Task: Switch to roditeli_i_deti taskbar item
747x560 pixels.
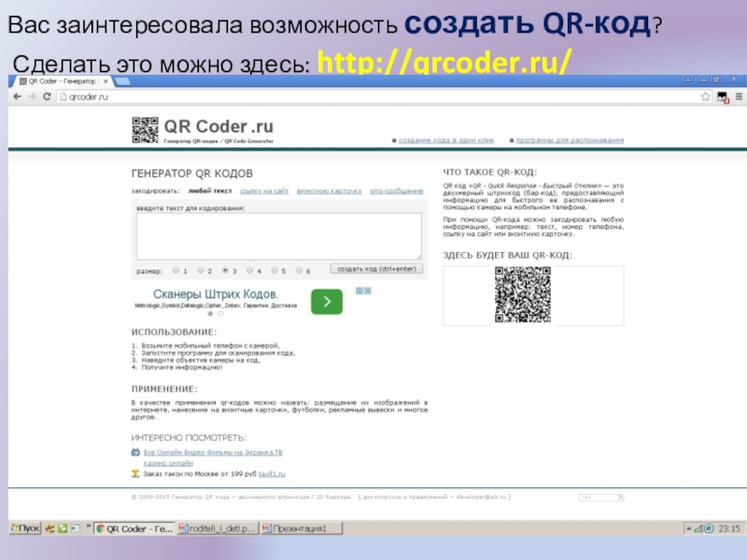Action: click(x=218, y=528)
